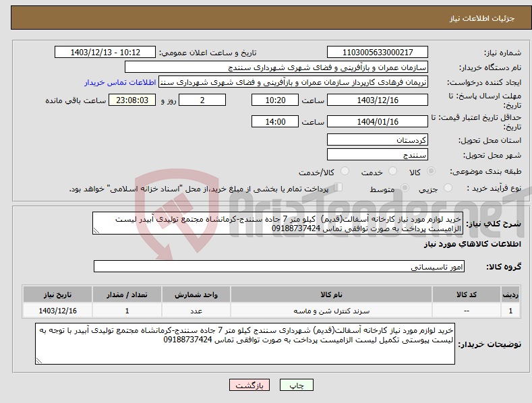Viewport: 532px width, 403px height.
Task: Click the remaining time 23:08:03 field
Action: pos(132,100)
